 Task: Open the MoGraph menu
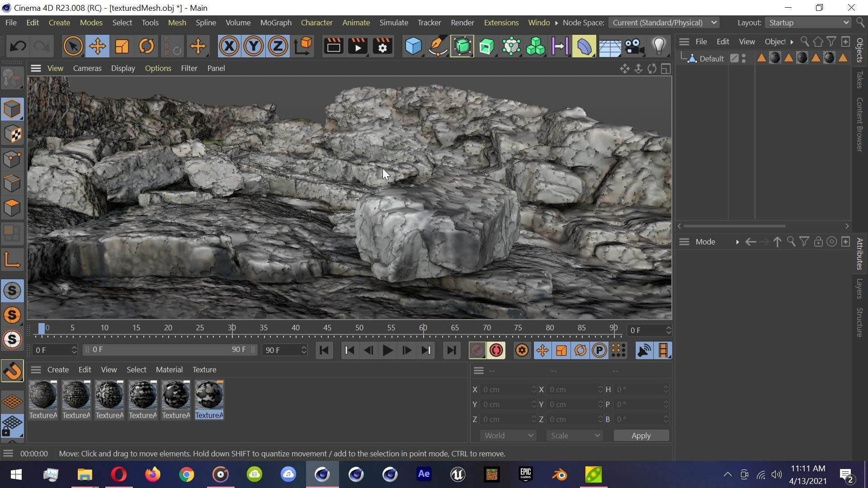(x=276, y=23)
